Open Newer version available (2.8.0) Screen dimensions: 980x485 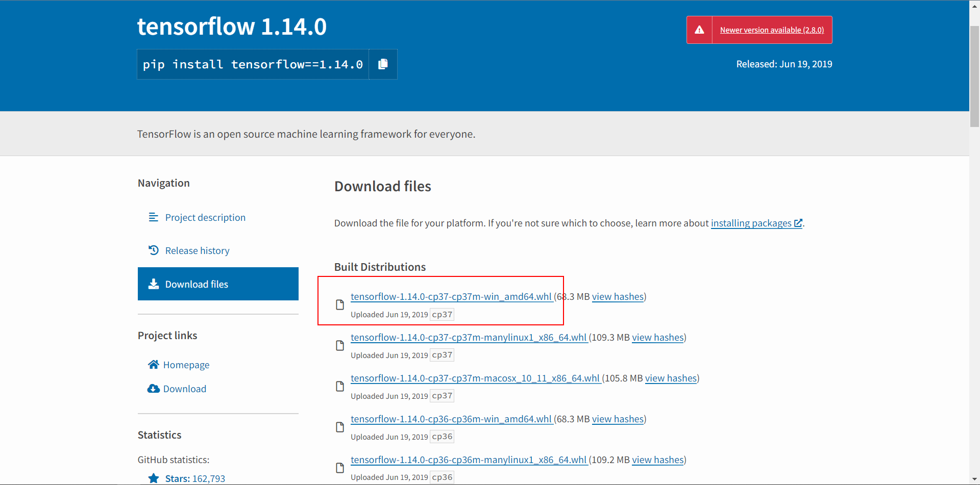click(x=772, y=30)
